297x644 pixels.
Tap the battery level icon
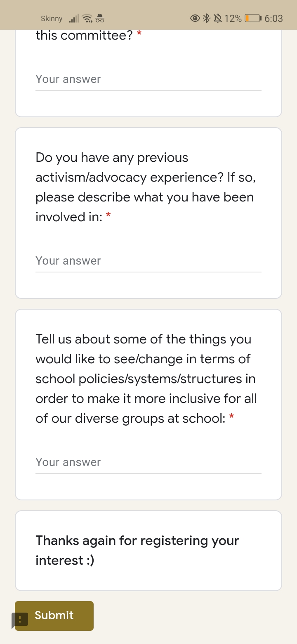252,18
